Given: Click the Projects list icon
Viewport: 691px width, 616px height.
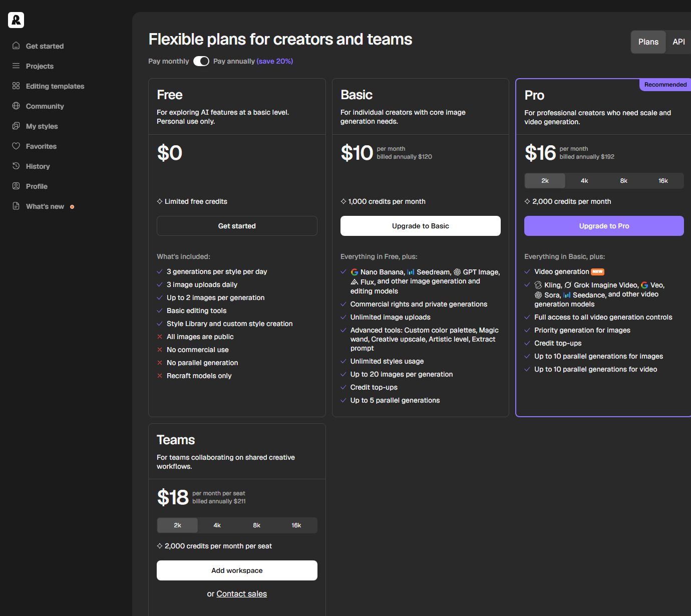Looking at the screenshot, I should 16,66.
